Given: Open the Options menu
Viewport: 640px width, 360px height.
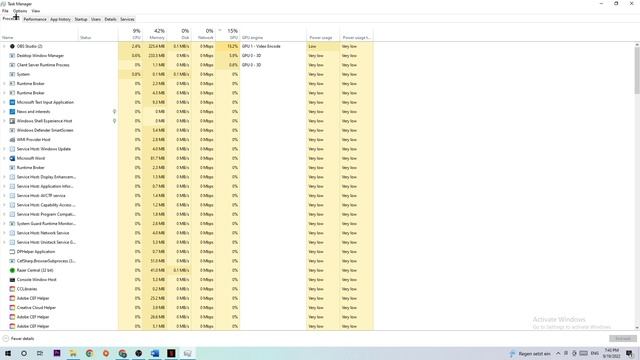Looking at the screenshot, I should (x=20, y=11).
